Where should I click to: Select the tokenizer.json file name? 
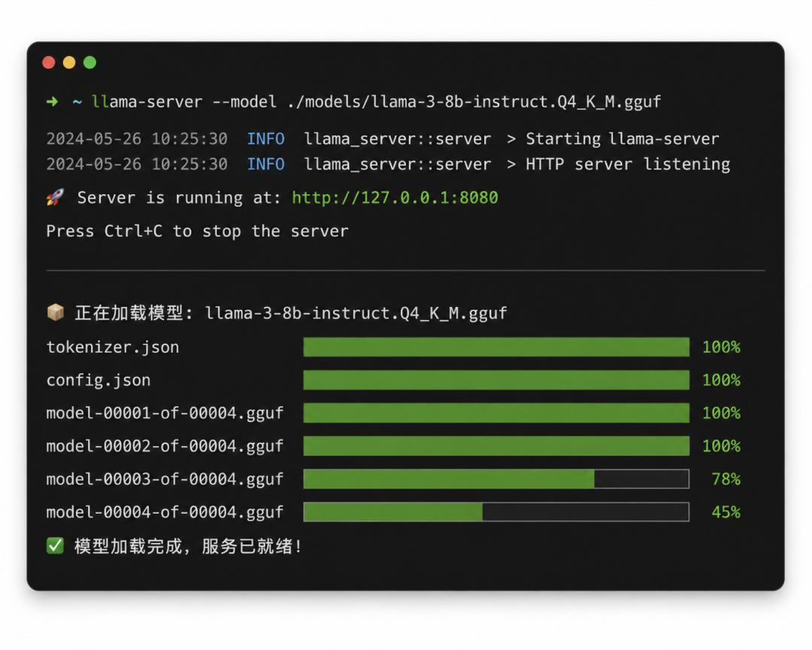[112, 348]
